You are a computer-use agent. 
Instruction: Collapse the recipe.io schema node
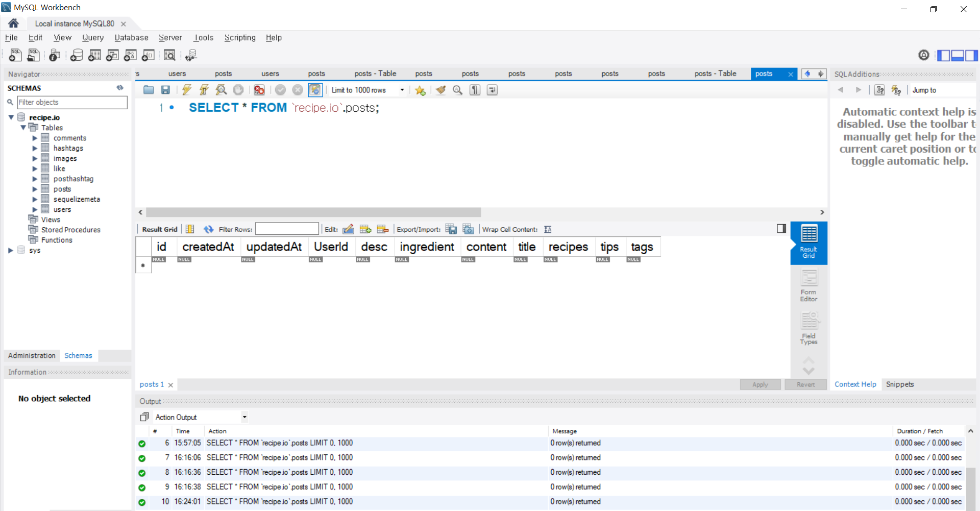pos(11,117)
